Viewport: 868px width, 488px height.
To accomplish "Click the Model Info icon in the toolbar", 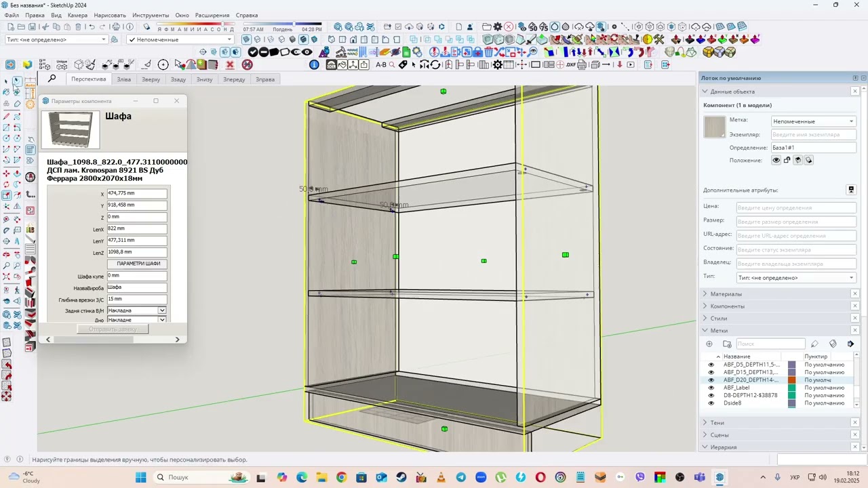I will (130, 26).
